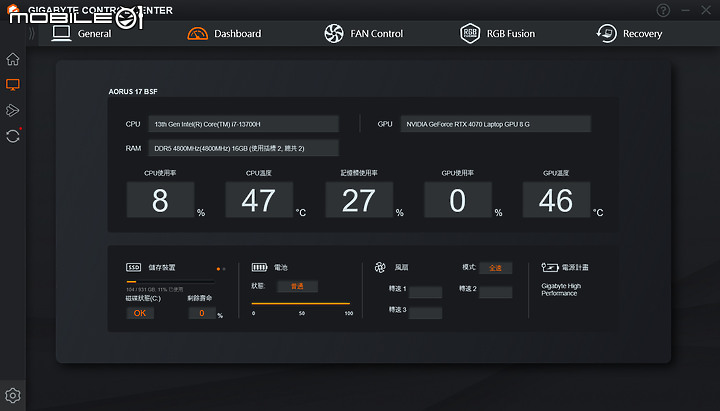720x411 pixels.
Task: Click the remaining life 0 value
Action: pos(202,313)
